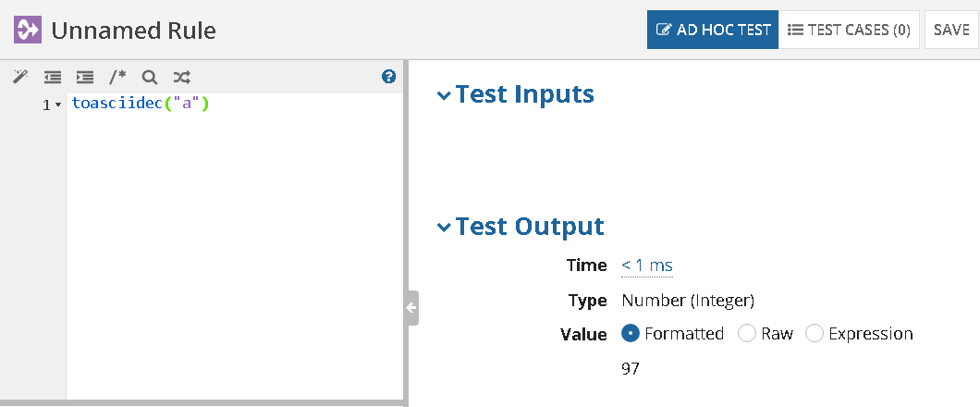Screen dimensions: 980x407
Task: Click the pane divider collapse arrow handle
Action: (x=411, y=308)
